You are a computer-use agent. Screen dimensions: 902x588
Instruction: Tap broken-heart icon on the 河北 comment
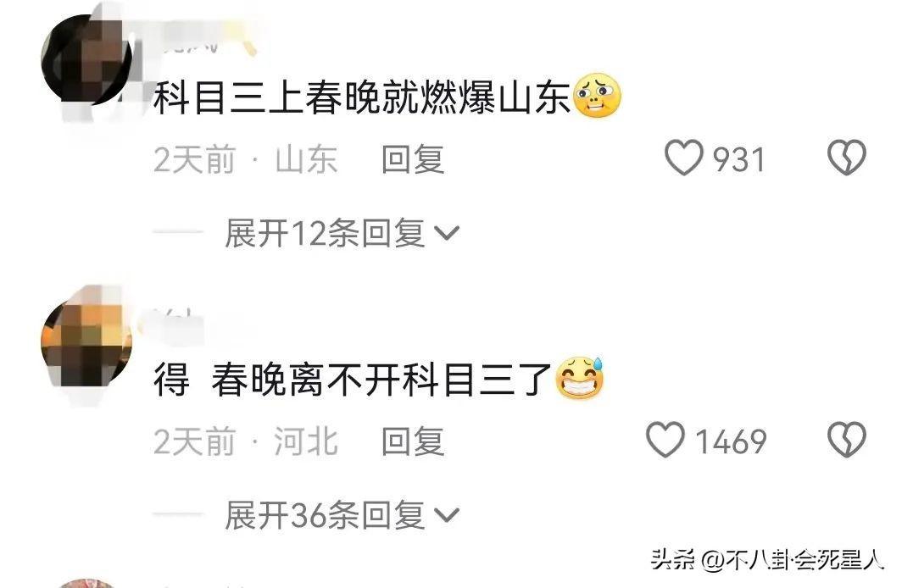click(x=846, y=440)
